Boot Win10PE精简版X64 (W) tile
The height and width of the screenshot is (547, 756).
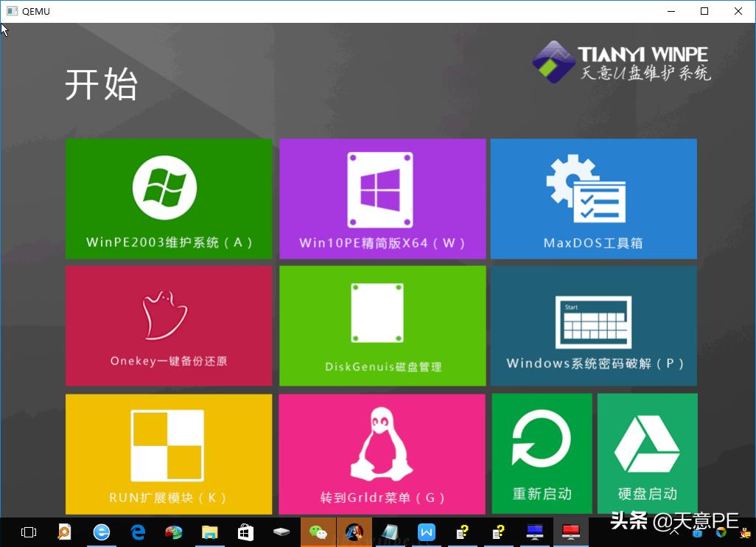point(382,199)
